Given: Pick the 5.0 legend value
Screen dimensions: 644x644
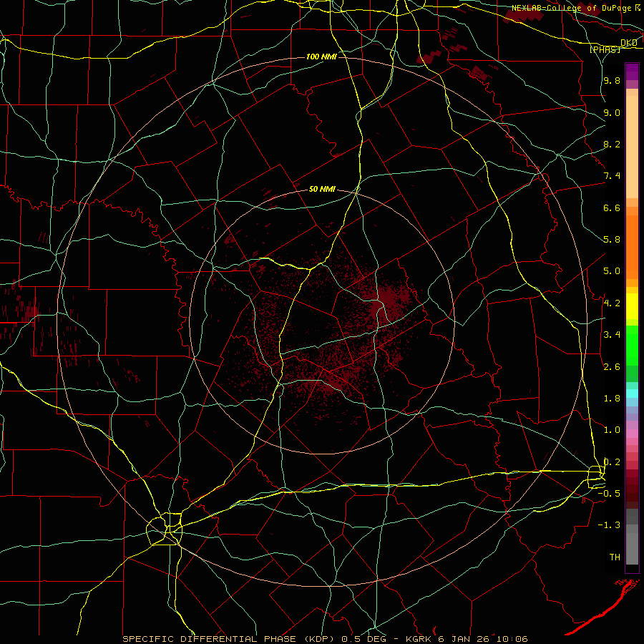Looking at the screenshot, I should pyautogui.click(x=612, y=271).
